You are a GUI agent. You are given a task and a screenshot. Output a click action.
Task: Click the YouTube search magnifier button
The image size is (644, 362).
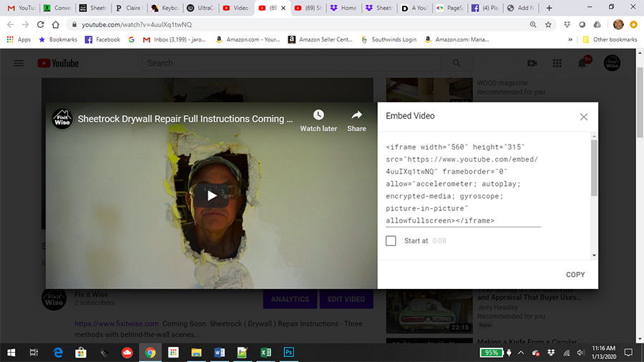tap(457, 63)
